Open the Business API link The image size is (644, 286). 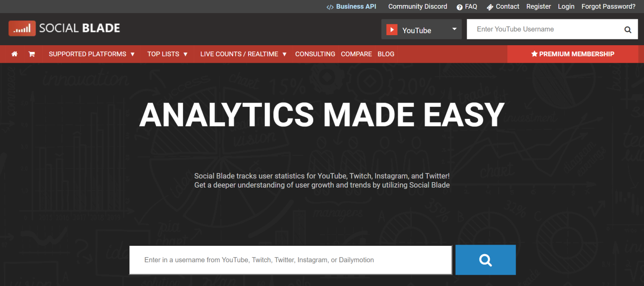click(x=351, y=7)
